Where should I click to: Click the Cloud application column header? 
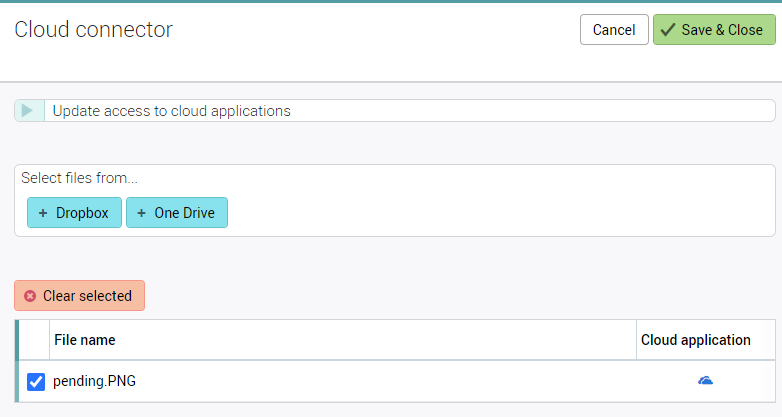coord(696,340)
